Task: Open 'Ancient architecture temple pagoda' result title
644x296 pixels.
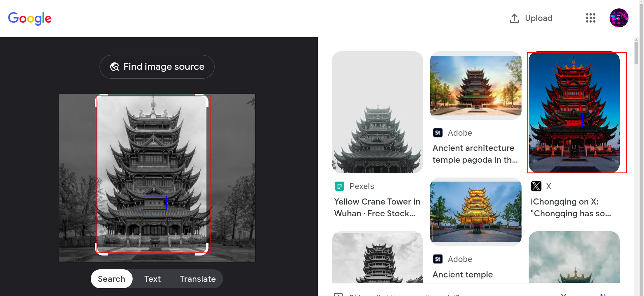Action: point(475,154)
